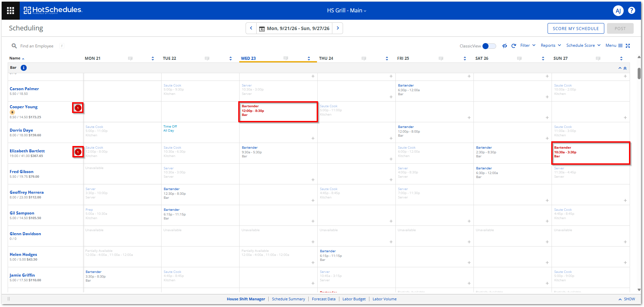Sort the WED 23 column

(x=309, y=58)
